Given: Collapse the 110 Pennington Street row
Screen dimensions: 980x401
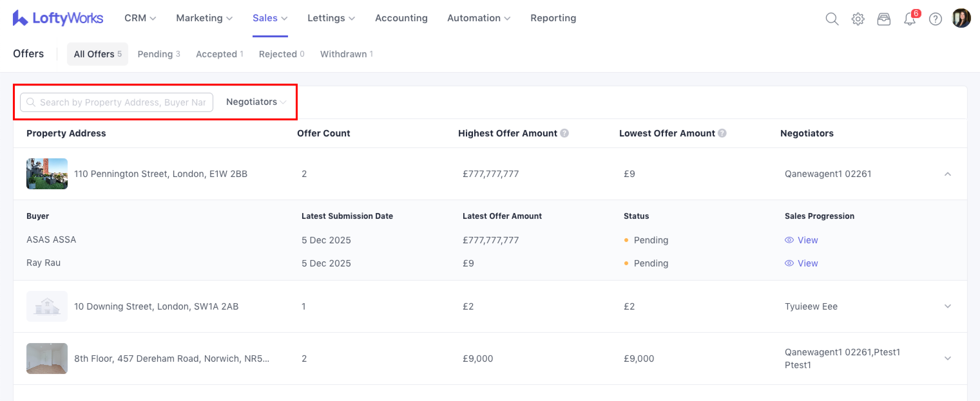Looking at the screenshot, I should pos(947,174).
